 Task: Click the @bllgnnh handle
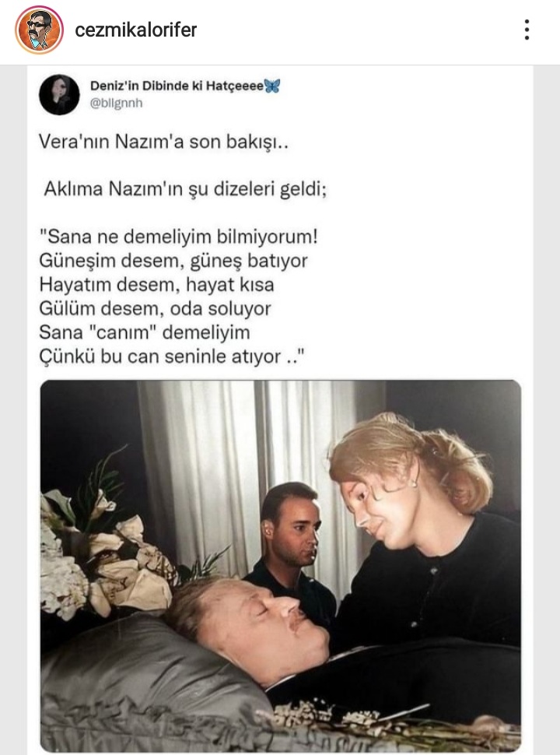[117, 103]
